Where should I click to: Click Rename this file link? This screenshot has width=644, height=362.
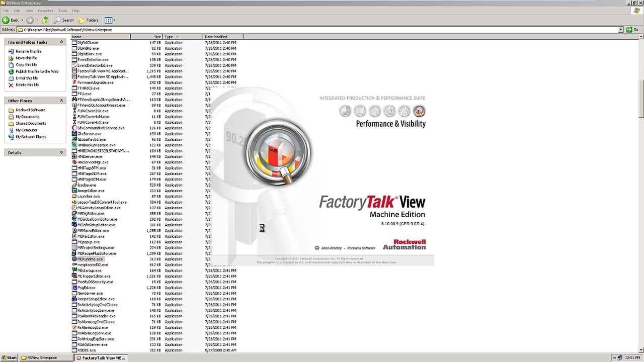[x=29, y=51]
